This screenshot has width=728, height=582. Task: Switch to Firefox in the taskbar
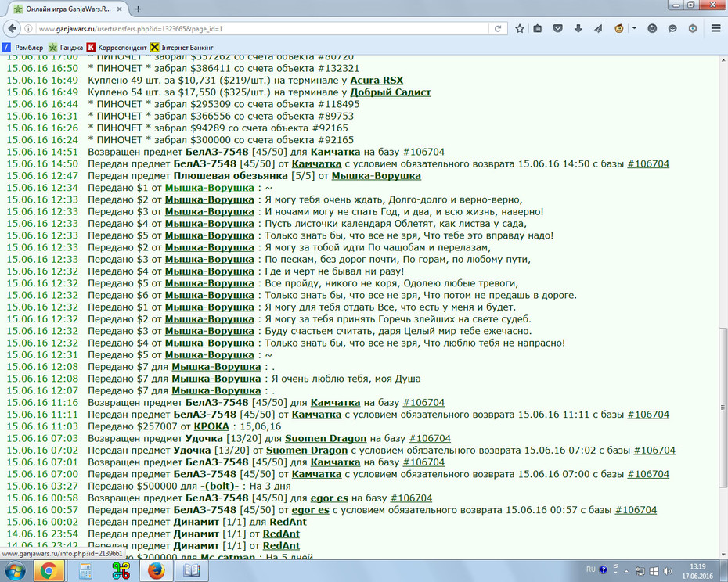[157, 571]
